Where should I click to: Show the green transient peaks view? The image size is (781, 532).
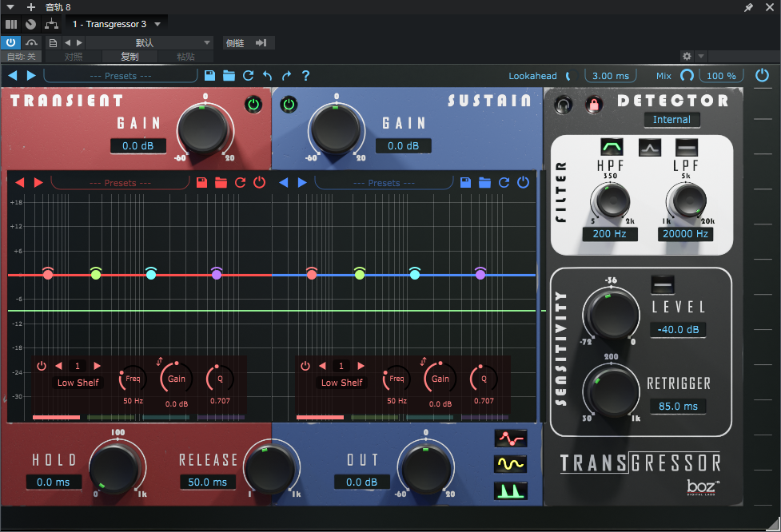511,490
